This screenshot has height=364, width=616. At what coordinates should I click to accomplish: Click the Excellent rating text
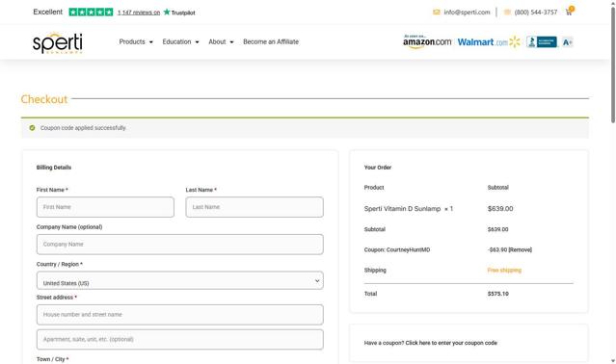point(48,12)
